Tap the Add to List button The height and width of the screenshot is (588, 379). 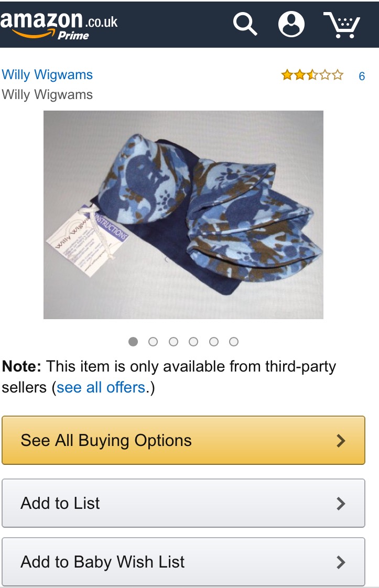183,503
